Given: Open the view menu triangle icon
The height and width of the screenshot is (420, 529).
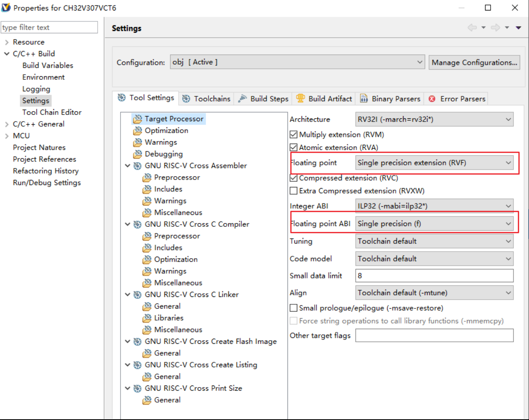Looking at the screenshot, I should pyautogui.click(x=519, y=27).
